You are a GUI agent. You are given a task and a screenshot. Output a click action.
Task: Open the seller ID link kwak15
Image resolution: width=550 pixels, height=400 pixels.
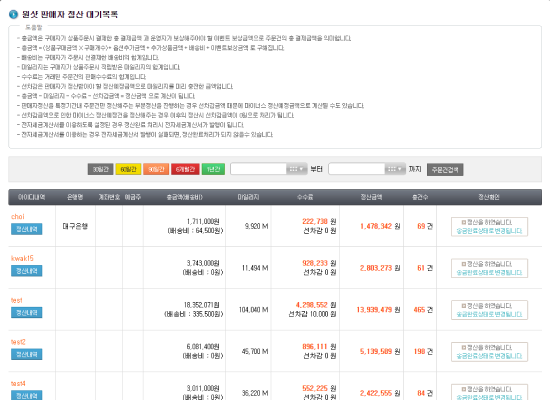[22, 258]
